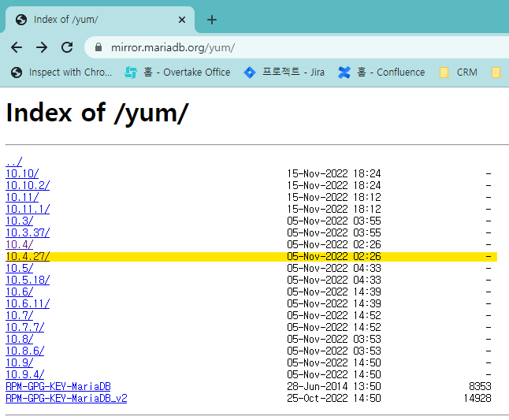Select the highlighted date 05-Nov-2022 02:26
The width and height of the screenshot is (509, 420).
(x=334, y=256)
